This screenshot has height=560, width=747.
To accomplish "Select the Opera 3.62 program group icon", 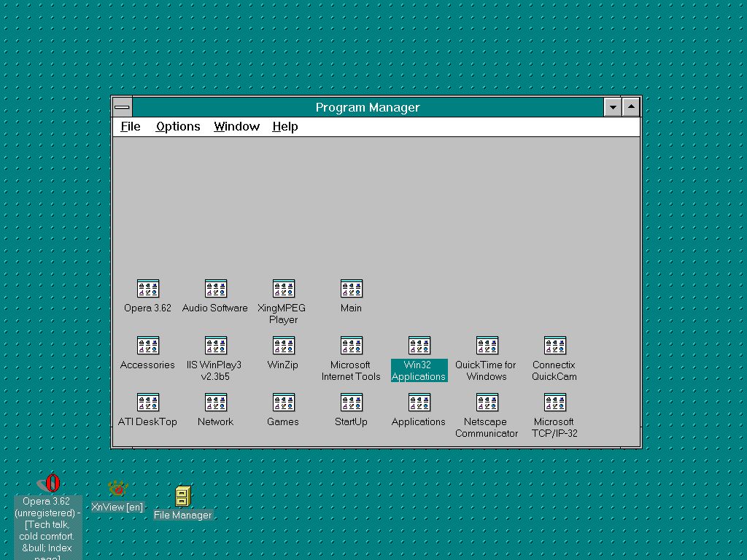I will pos(147,289).
